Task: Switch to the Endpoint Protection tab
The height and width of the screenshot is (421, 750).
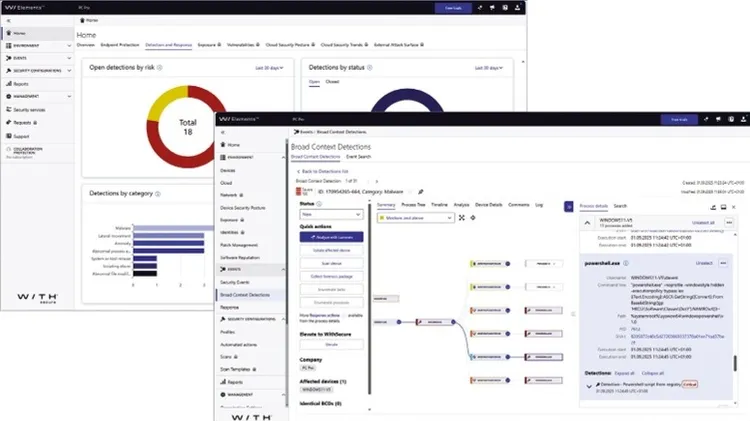Action: (x=120, y=46)
